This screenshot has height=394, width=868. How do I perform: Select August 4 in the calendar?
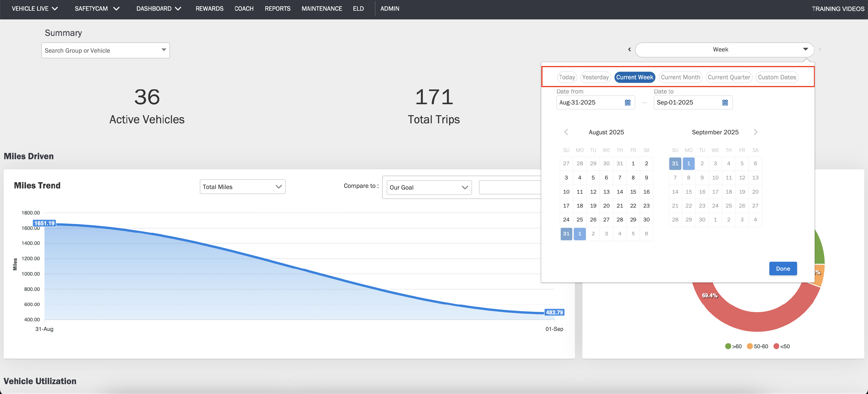[580, 178]
